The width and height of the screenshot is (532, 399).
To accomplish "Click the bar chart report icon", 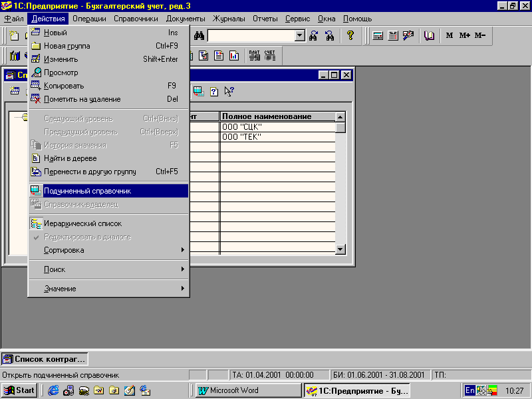I will point(234,56).
